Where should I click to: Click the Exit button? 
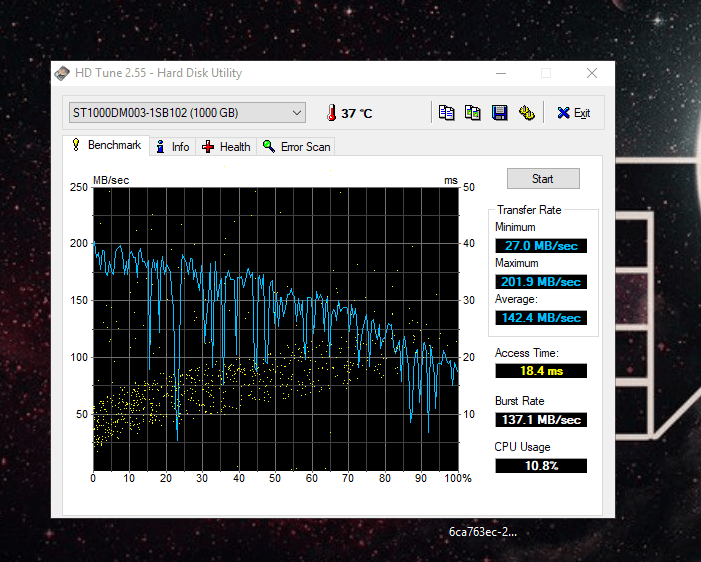point(574,113)
